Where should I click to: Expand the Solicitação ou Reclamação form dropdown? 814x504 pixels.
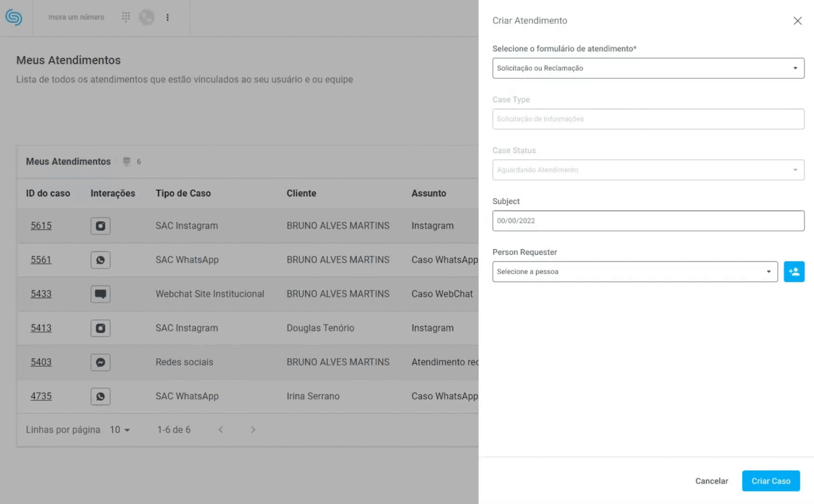tap(648, 68)
